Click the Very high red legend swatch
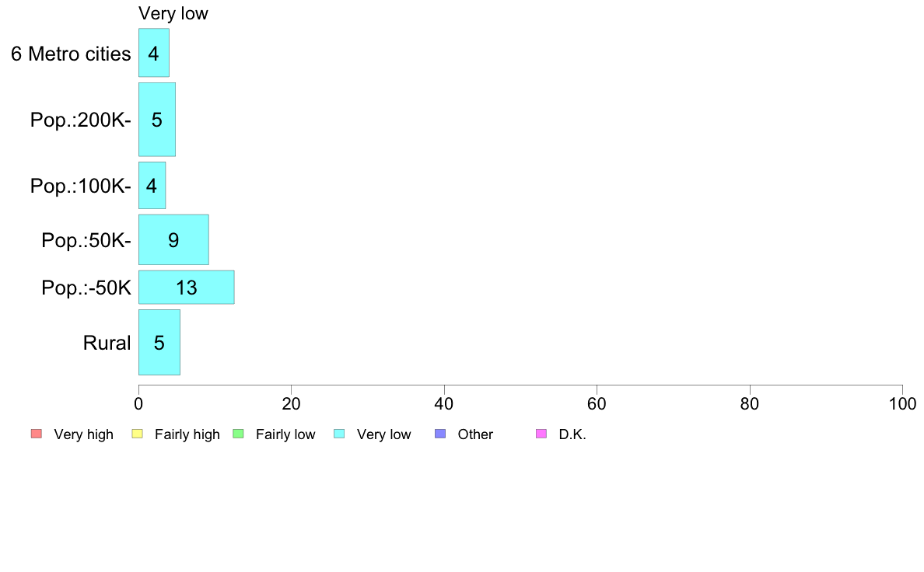 click(x=37, y=434)
